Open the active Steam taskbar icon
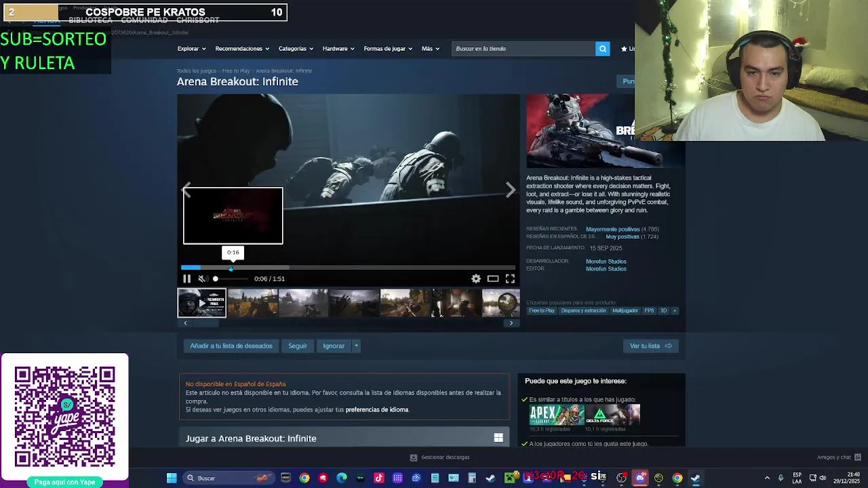The height and width of the screenshot is (488, 868). point(696,478)
